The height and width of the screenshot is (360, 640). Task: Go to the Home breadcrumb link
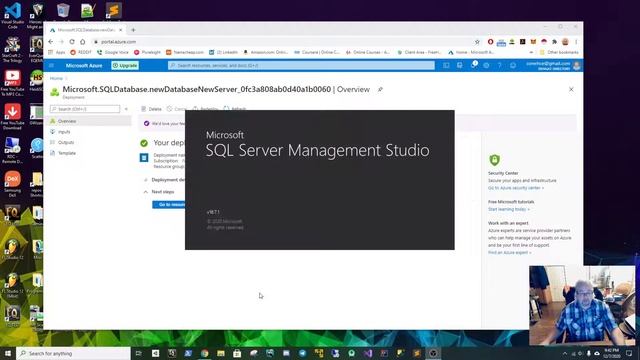pyautogui.click(x=56, y=78)
